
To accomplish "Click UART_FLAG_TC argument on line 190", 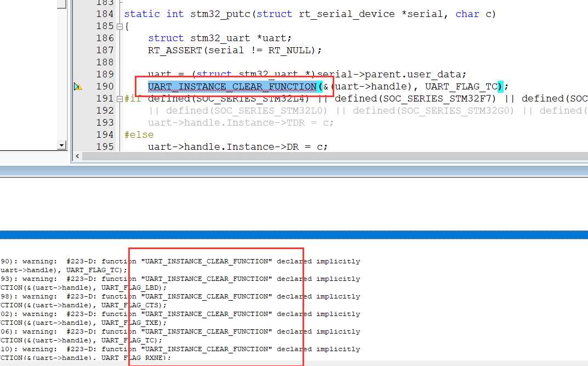I will pyautogui.click(x=461, y=87).
